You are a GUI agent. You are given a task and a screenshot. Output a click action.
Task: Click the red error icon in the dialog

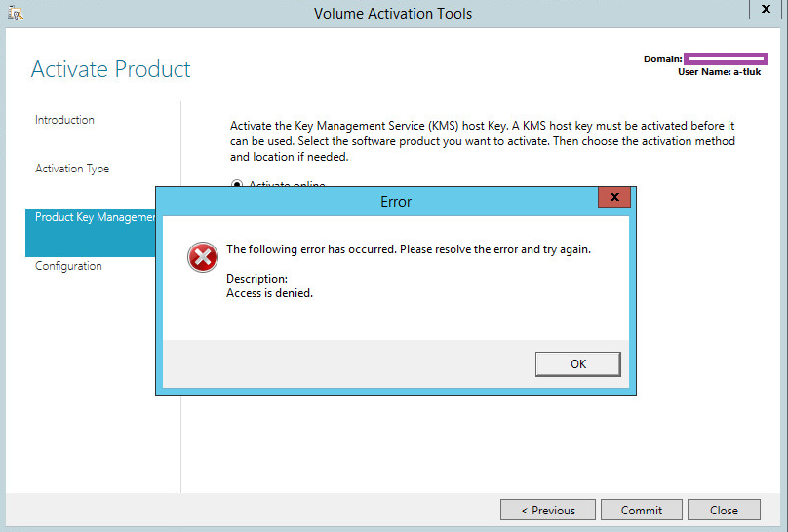click(x=202, y=257)
